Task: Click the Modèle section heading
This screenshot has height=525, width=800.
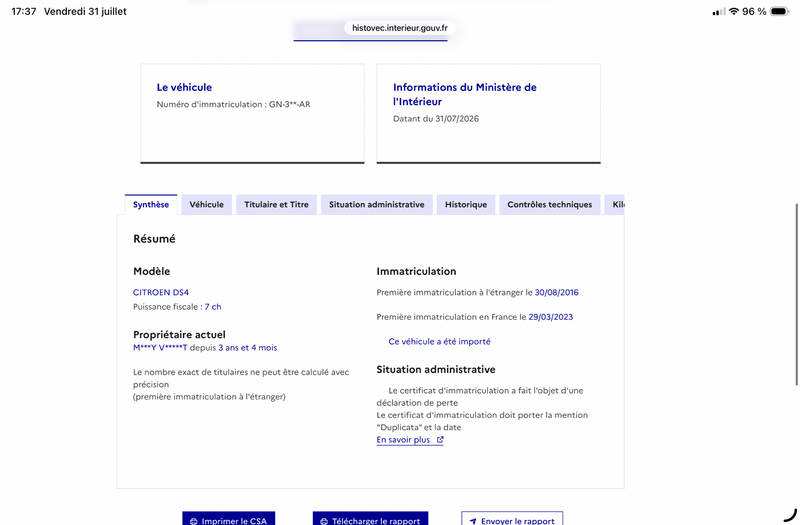Action: [x=152, y=271]
